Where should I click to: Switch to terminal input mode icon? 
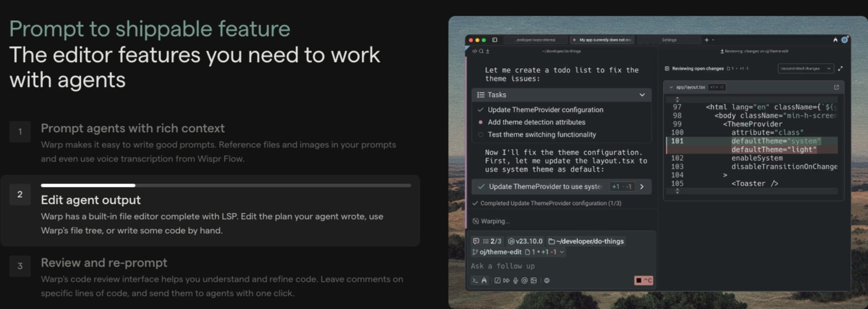(475, 280)
